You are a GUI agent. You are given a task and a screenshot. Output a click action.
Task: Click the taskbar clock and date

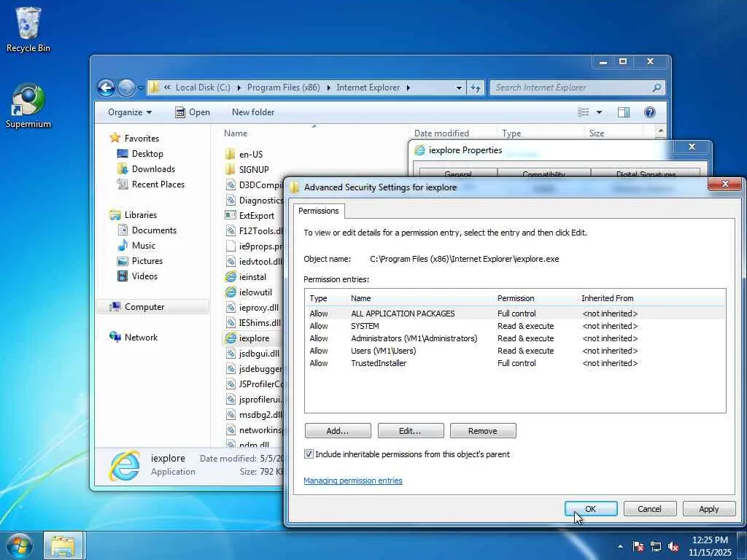pos(710,546)
